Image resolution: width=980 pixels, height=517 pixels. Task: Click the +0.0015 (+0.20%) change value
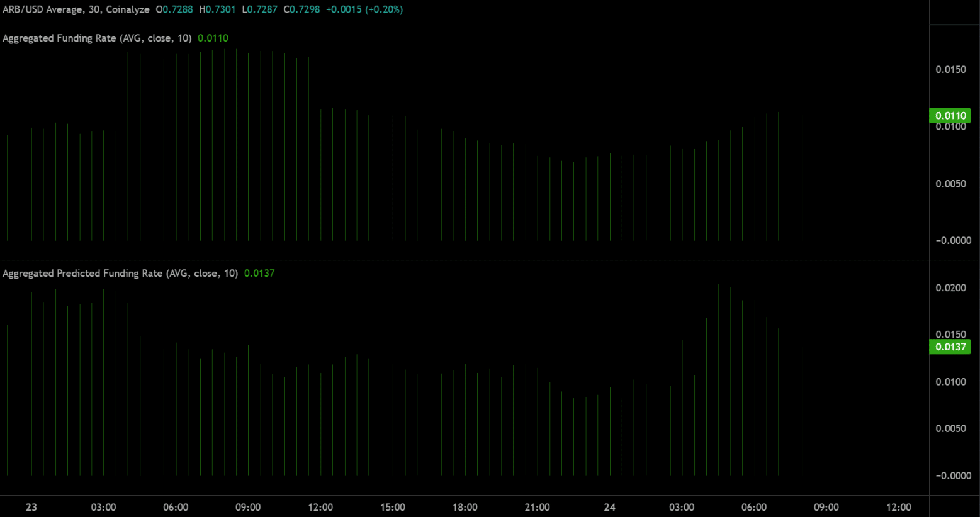tap(364, 9)
